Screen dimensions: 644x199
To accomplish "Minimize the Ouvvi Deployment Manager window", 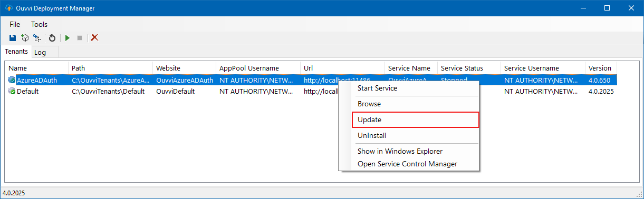I will (583, 8).
